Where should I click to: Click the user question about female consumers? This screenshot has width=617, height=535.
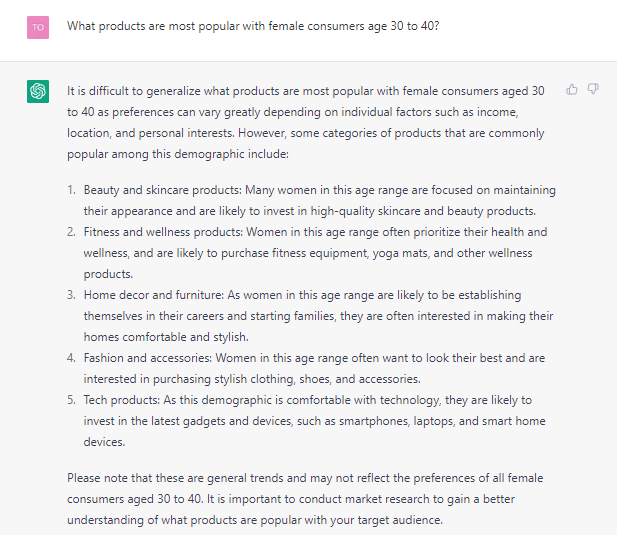coord(253,26)
